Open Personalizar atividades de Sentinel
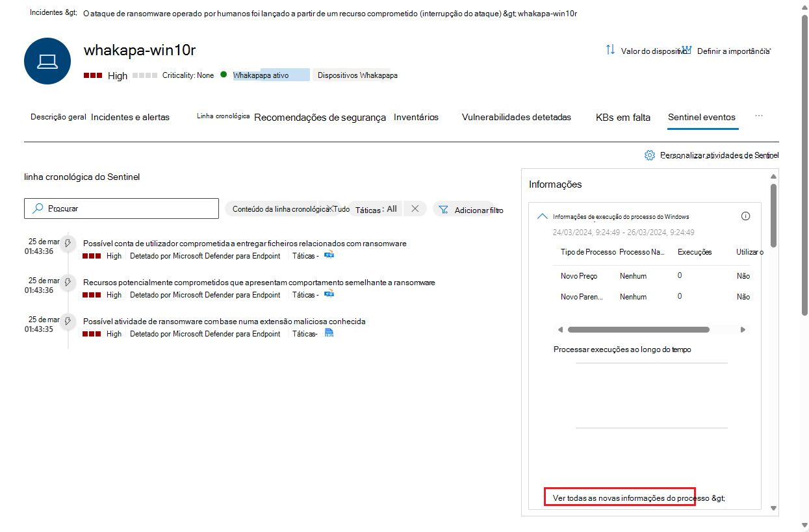This screenshot has height=532, width=809. 719,155
